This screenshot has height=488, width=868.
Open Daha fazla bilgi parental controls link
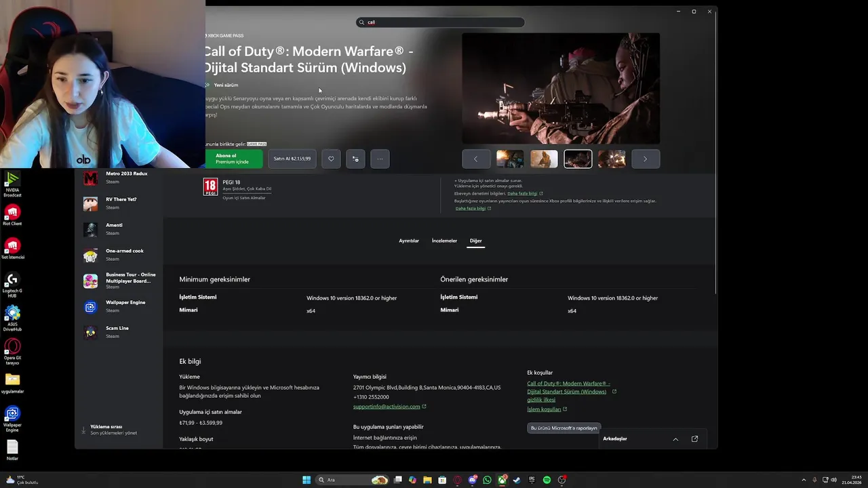coord(522,193)
